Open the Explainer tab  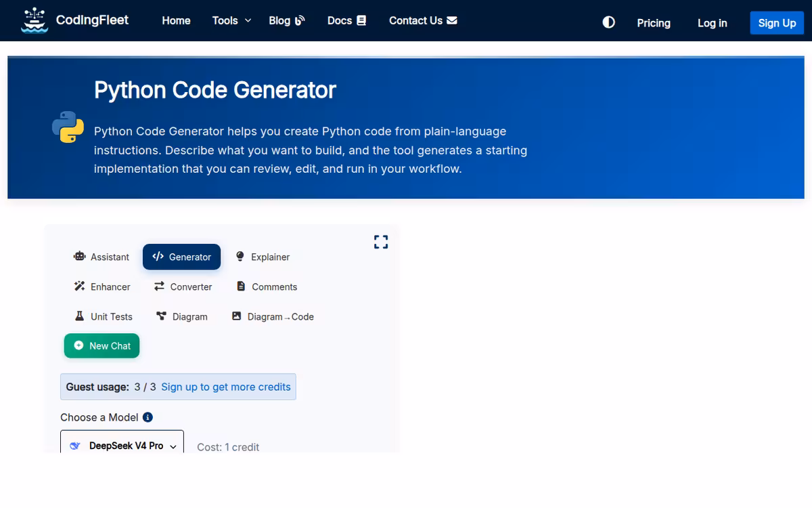pos(262,257)
